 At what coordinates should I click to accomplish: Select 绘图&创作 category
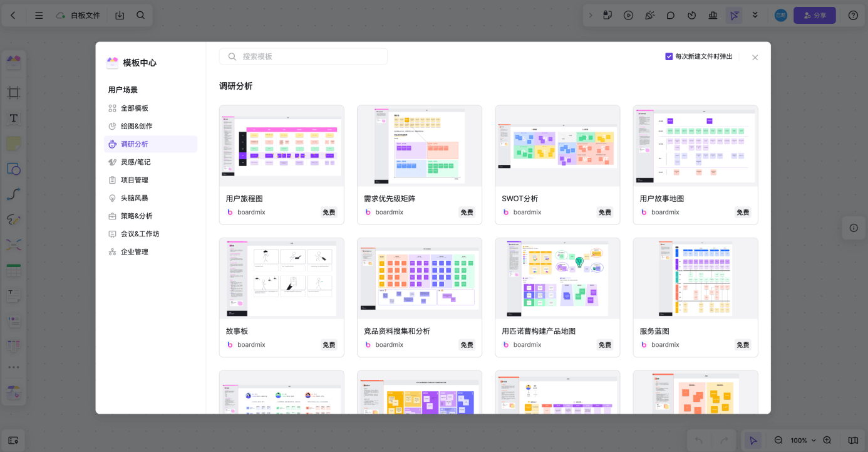click(150, 126)
